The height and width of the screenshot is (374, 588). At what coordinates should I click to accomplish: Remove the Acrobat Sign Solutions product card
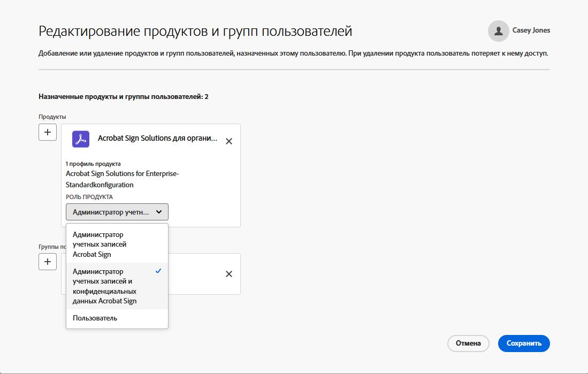click(229, 141)
